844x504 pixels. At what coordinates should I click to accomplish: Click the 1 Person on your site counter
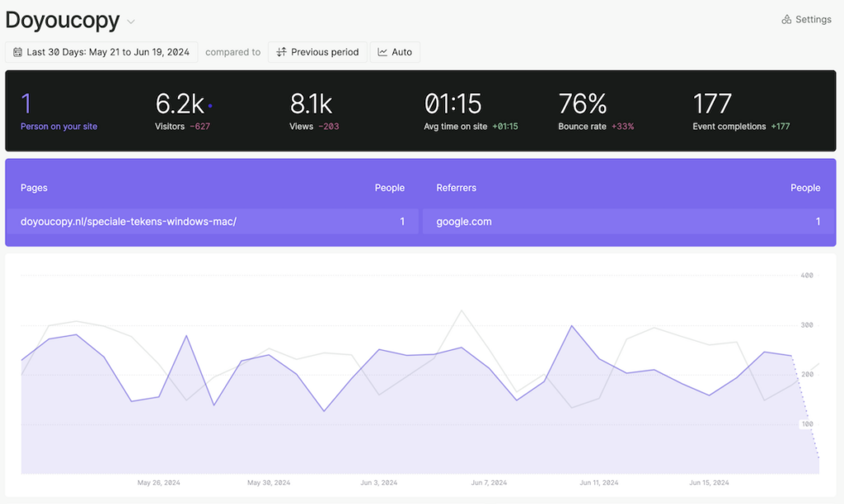click(58, 111)
